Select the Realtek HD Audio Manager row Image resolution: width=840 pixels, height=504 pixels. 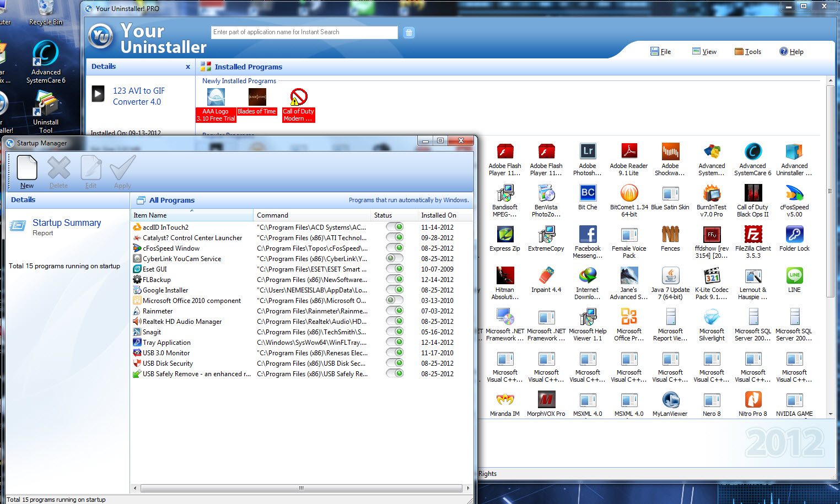(x=302, y=321)
